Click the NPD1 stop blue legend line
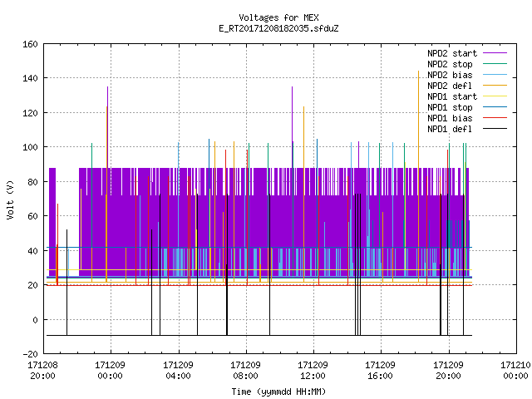 pos(495,107)
